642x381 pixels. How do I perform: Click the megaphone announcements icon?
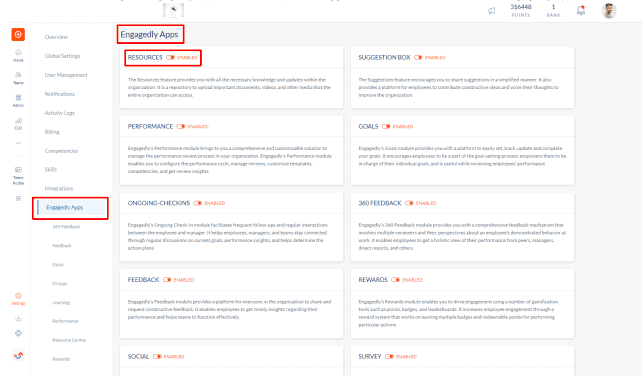click(491, 11)
